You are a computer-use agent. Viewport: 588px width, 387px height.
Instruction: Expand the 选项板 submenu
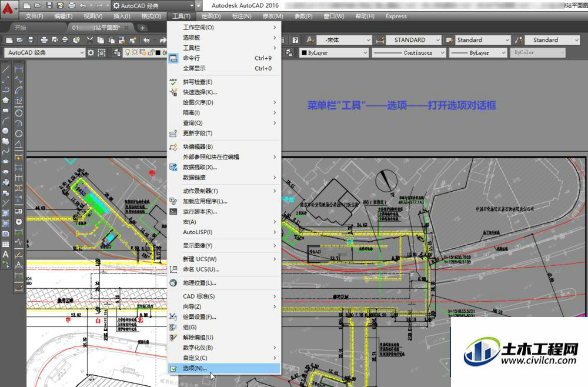[x=224, y=38]
